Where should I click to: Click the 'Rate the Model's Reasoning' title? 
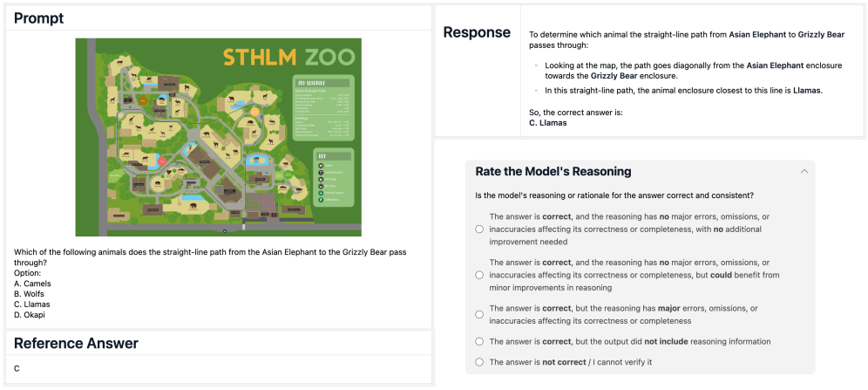tap(553, 172)
